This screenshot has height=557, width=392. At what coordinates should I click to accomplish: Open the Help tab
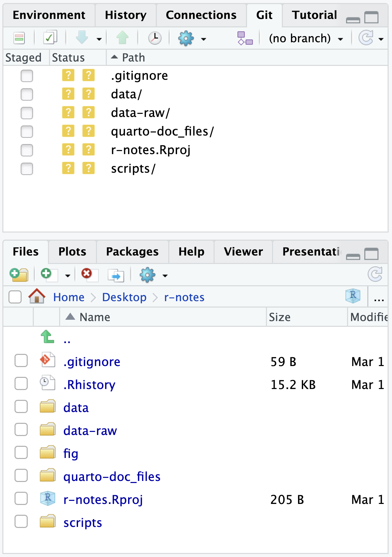point(191,251)
